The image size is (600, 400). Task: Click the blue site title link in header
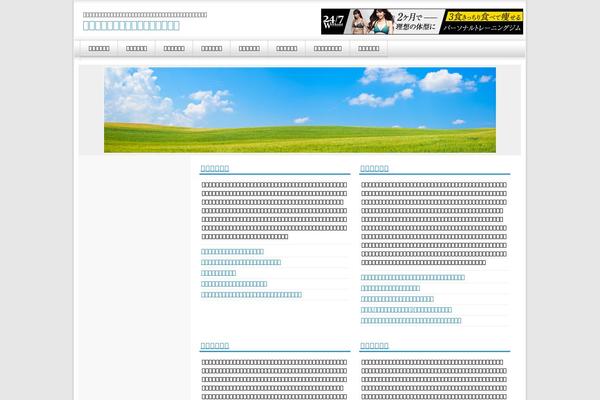131,26
